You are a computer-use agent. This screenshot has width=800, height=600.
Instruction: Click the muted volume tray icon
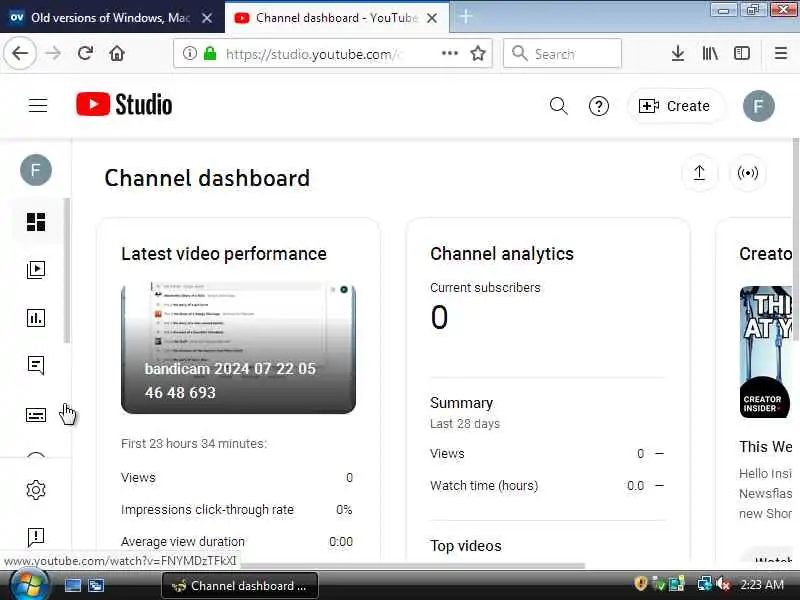[723, 584]
